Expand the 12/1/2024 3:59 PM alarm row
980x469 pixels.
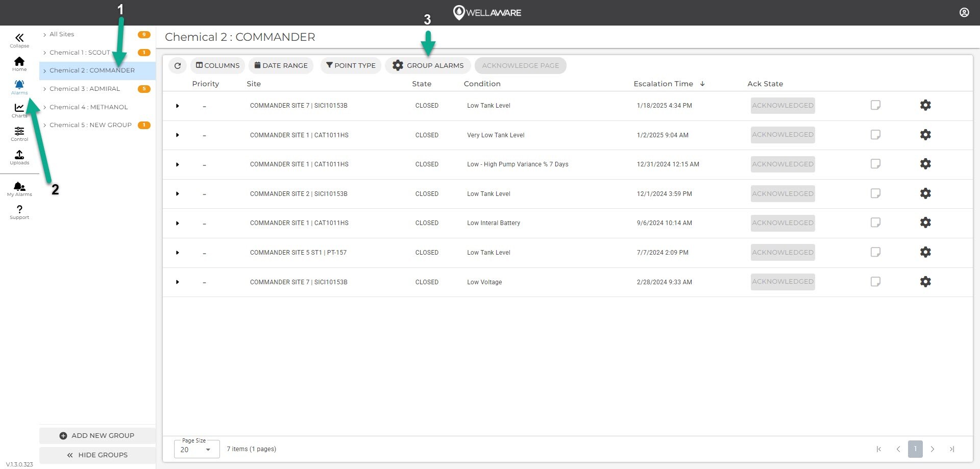[x=178, y=194]
